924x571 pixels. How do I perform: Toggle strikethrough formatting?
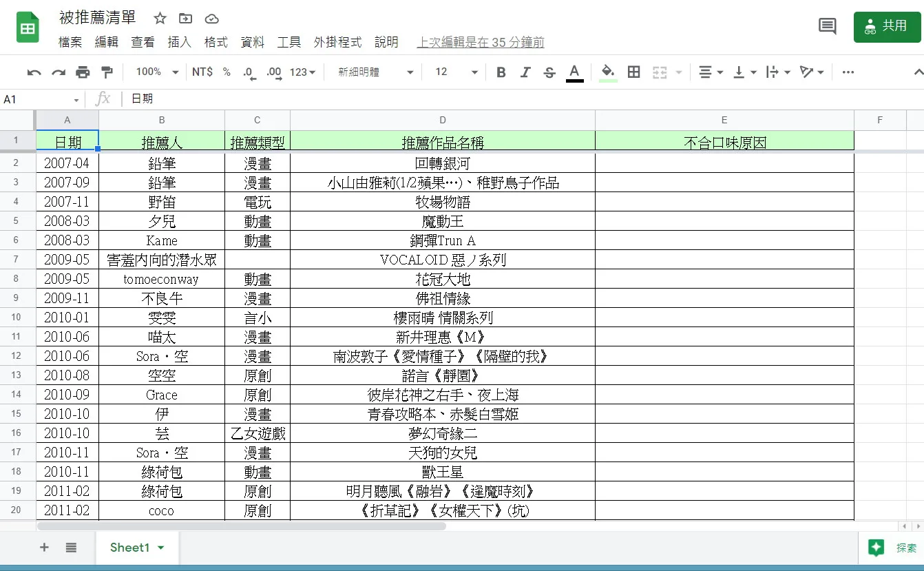(x=549, y=72)
